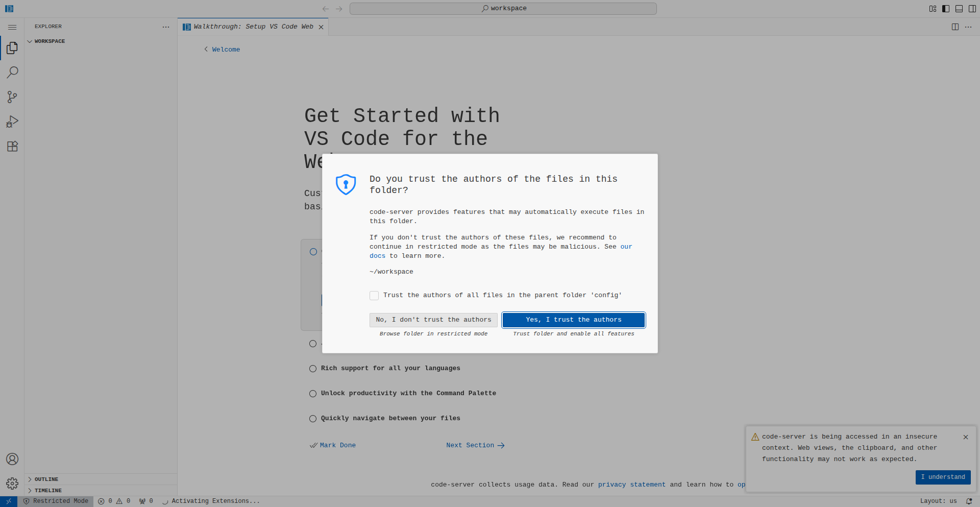The image size is (980, 507).
Task: Open the Accounts menu icon
Action: [12, 459]
